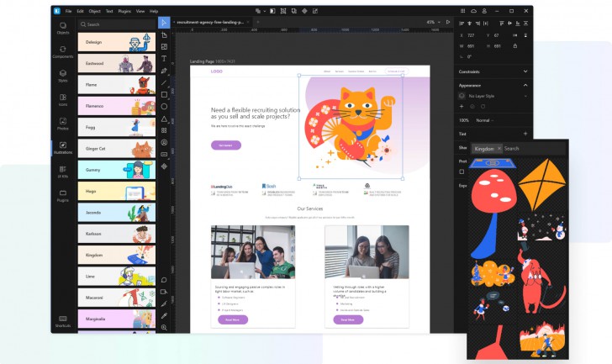Select the arrow Select tool
Image resolution: width=612 pixels, height=364 pixels.
coord(164,23)
